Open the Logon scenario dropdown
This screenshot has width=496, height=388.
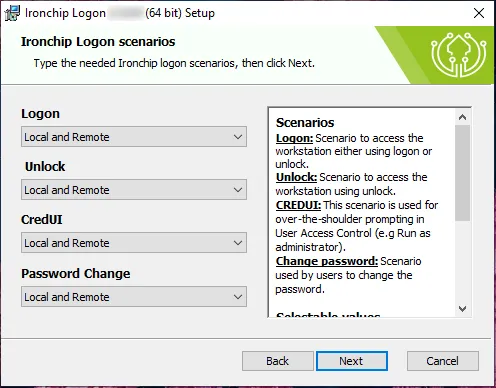click(134, 137)
